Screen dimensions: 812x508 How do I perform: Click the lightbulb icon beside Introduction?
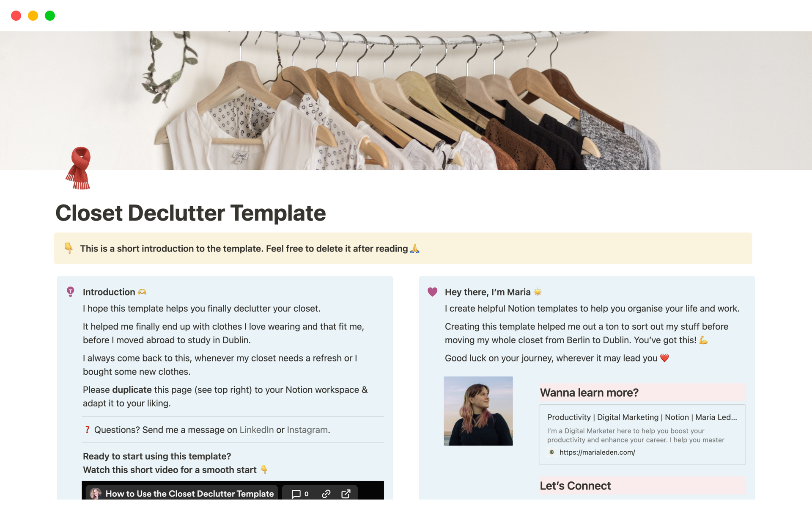tap(71, 292)
